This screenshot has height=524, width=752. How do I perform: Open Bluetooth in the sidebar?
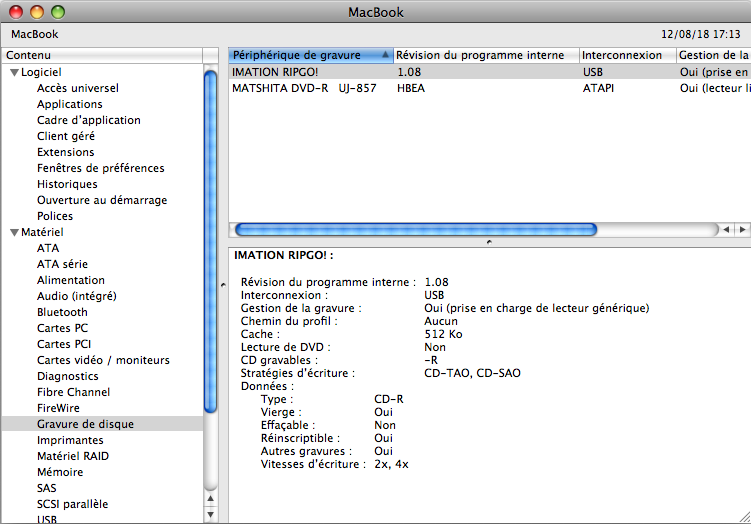(62, 312)
